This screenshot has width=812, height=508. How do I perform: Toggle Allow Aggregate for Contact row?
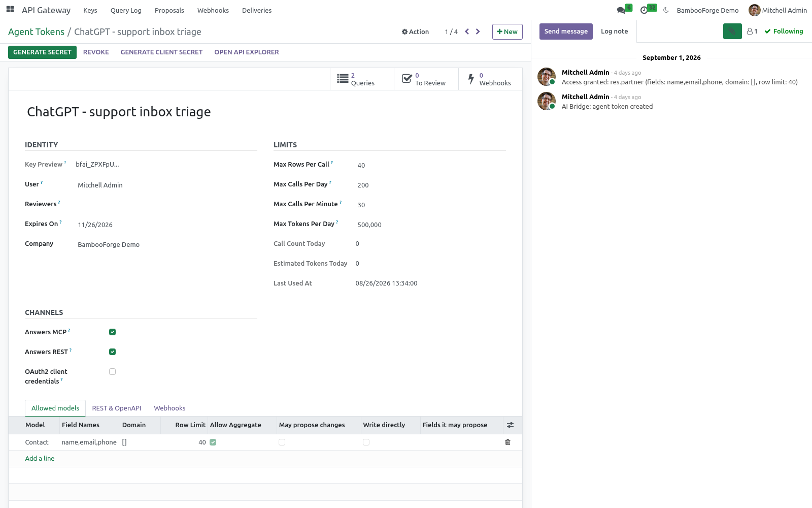click(x=213, y=442)
